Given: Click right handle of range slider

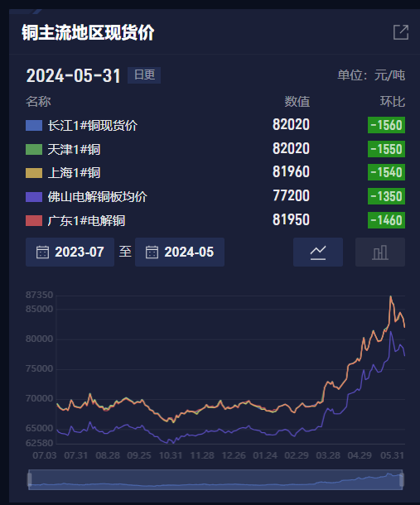Looking at the screenshot, I should [x=402, y=479].
